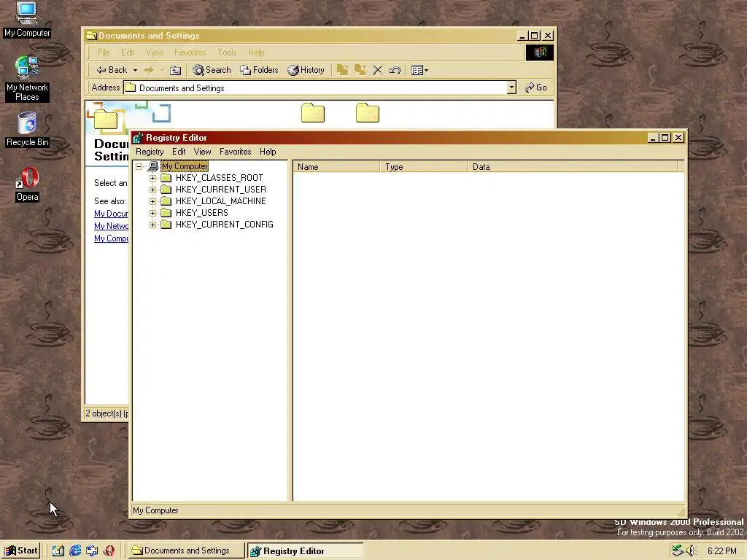Open the Recycle Bin desktop icon
Image resolution: width=747 pixels, height=560 pixels.
tap(27, 129)
